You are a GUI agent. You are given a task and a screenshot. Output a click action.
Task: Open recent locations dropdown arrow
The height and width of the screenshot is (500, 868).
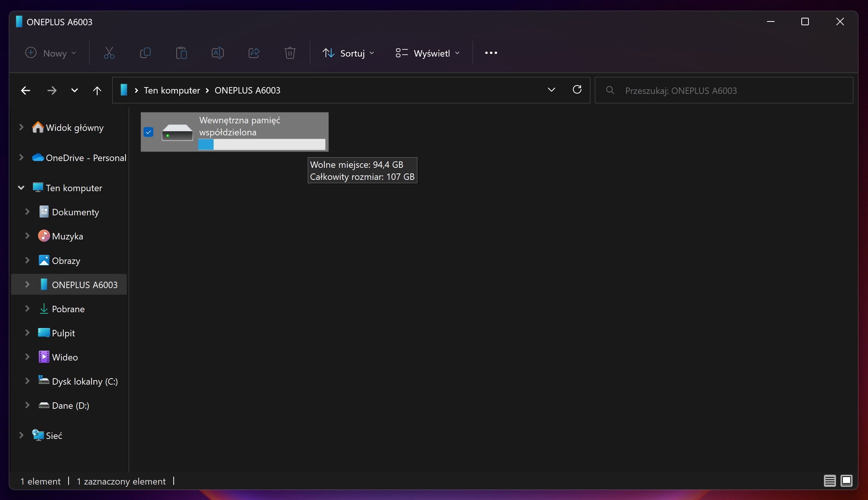click(75, 90)
